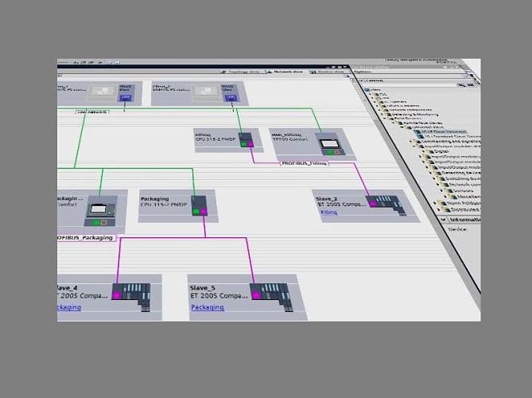
Task: Click the blue WinCC port on Client_1
Action: (x=125, y=98)
